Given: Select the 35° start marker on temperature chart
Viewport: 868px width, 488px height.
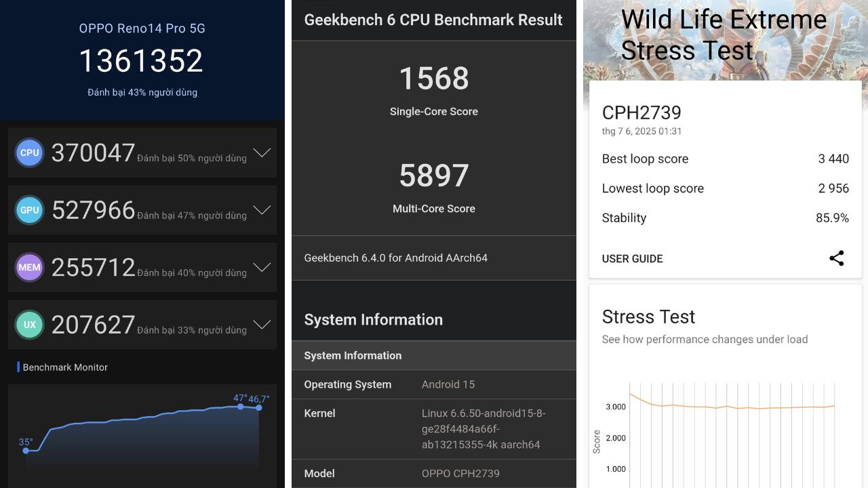Looking at the screenshot, I should click(26, 450).
